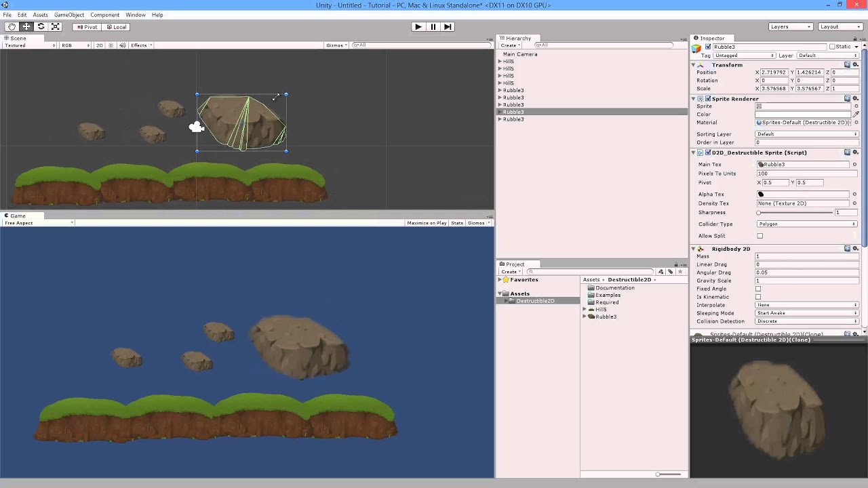Open the Scene view Gizmos dropdown
Screen dimensions: 868x488
tap(336, 45)
